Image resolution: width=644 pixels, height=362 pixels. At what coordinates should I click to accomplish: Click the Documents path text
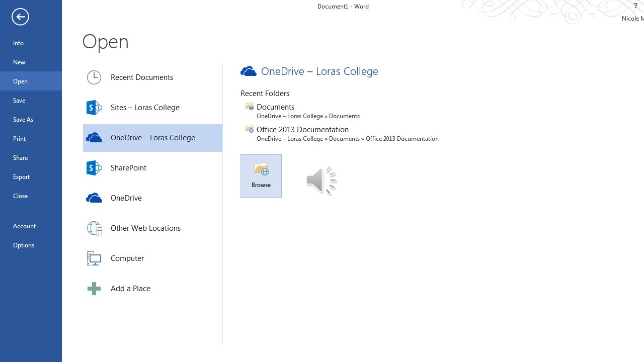(x=308, y=116)
